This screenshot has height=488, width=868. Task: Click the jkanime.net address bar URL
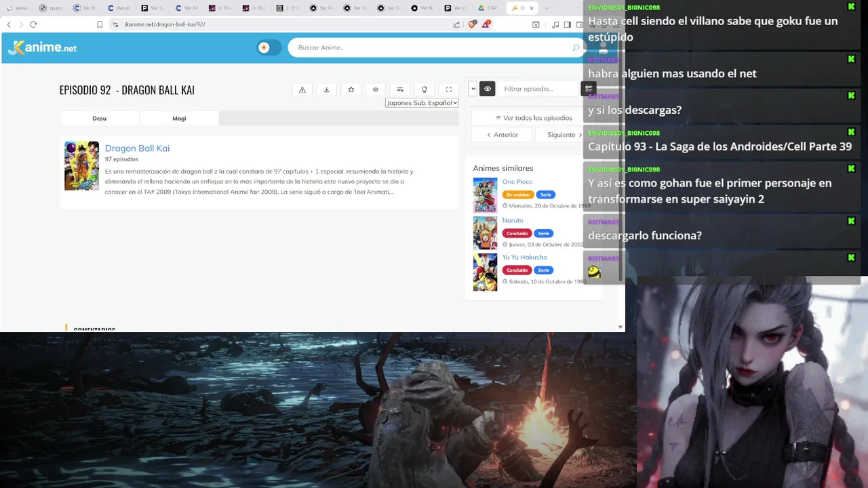pyautogui.click(x=165, y=24)
